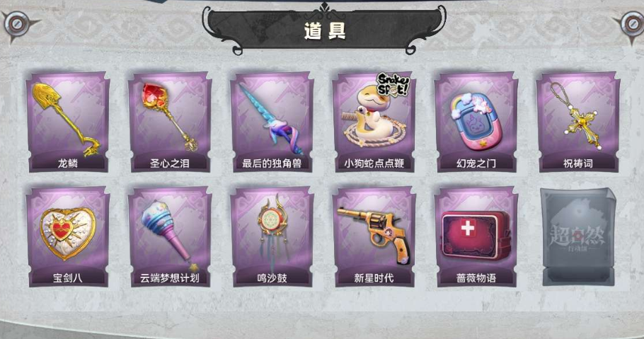Viewport: 644px width, 339px height.
Task: Click the 云端梦想计划 name label
Action: [170, 278]
